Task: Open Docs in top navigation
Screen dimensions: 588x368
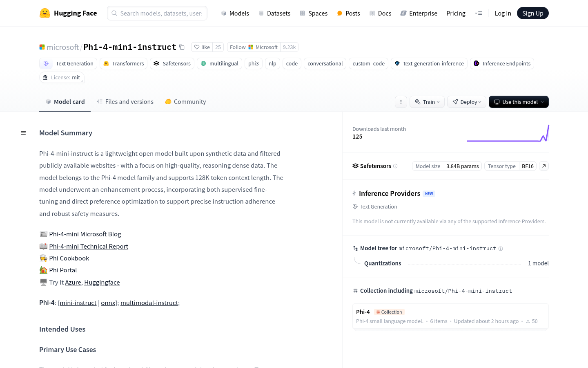Action: pos(380,13)
